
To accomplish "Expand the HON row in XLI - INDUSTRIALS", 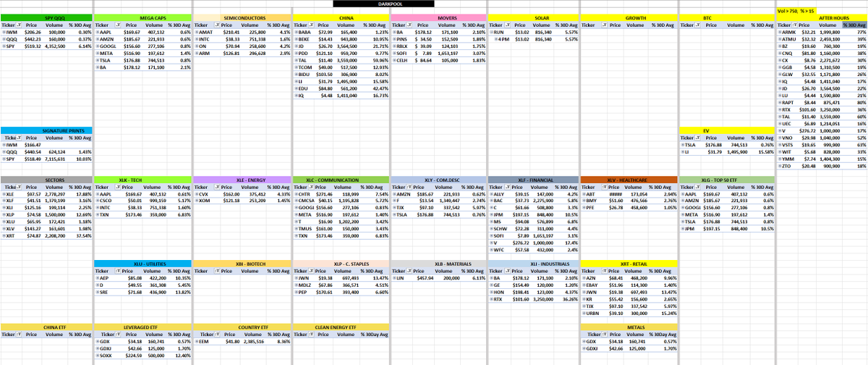I will 490,291.
